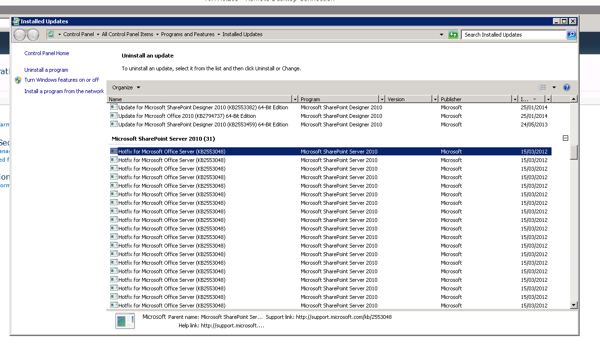Open the view options dropdown arrow
Image resolution: width=600 pixels, height=364 pixels.
coord(554,87)
